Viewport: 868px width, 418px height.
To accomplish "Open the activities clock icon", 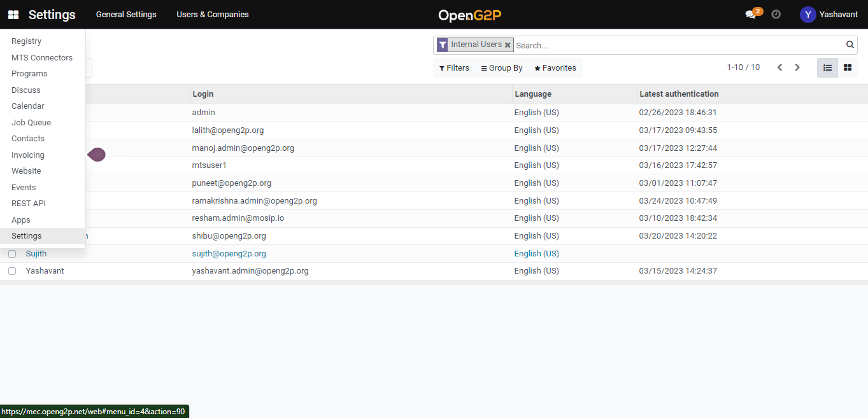I will [776, 14].
